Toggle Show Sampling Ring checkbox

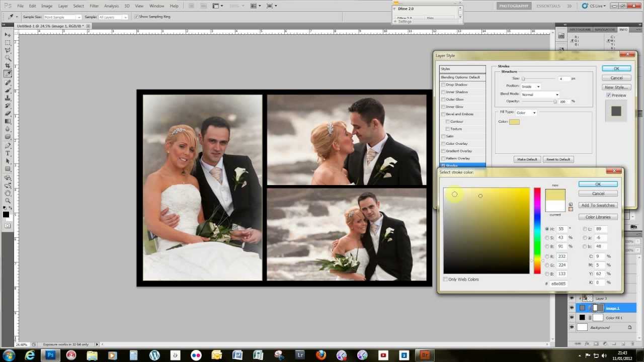136,17
